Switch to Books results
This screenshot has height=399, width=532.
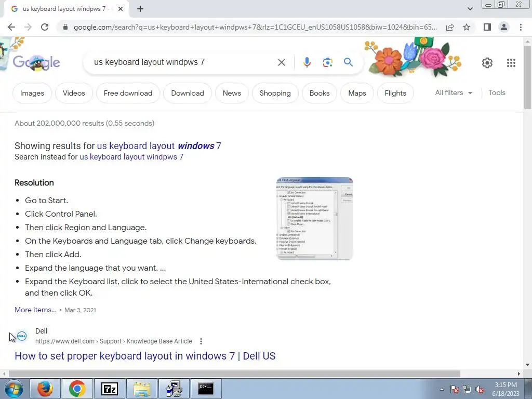[320, 93]
